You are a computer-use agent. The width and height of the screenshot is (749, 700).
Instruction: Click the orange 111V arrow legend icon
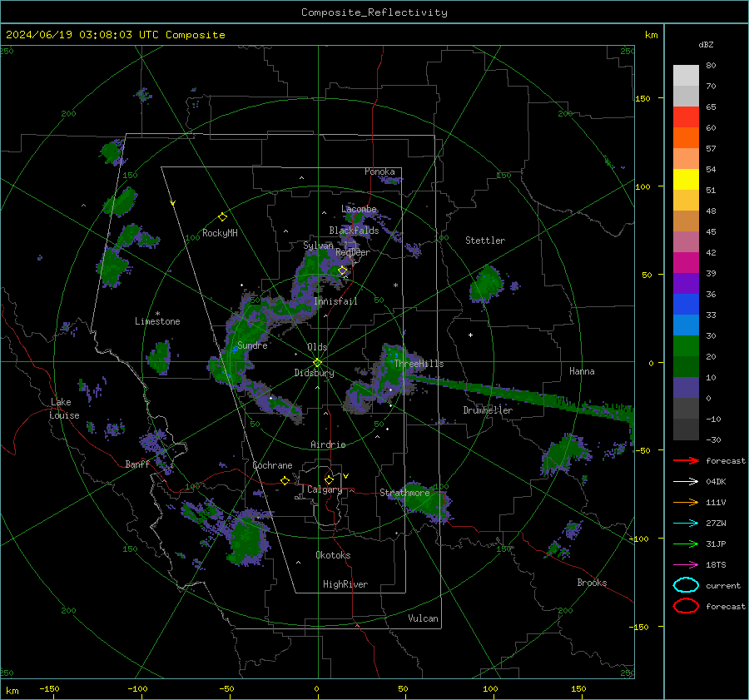(x=686, y=502)
